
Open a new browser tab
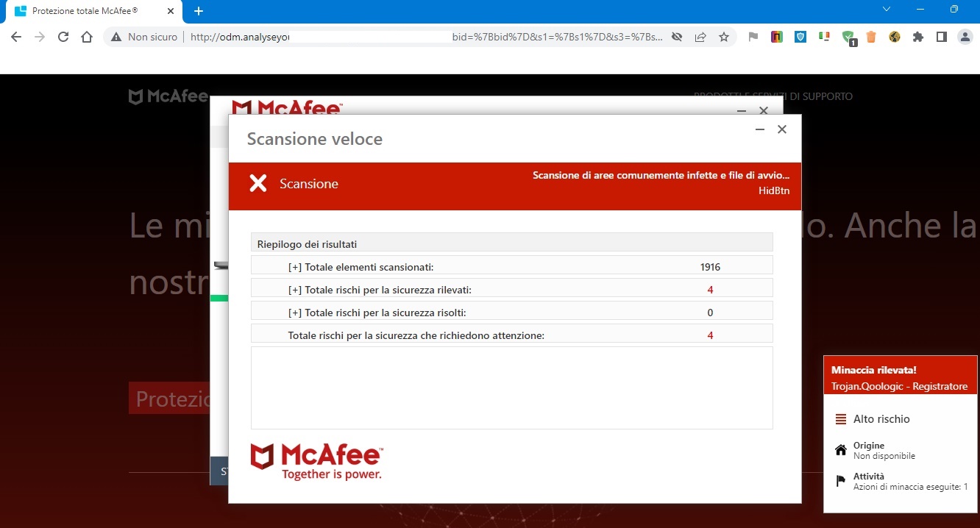[x=199, y=11]
